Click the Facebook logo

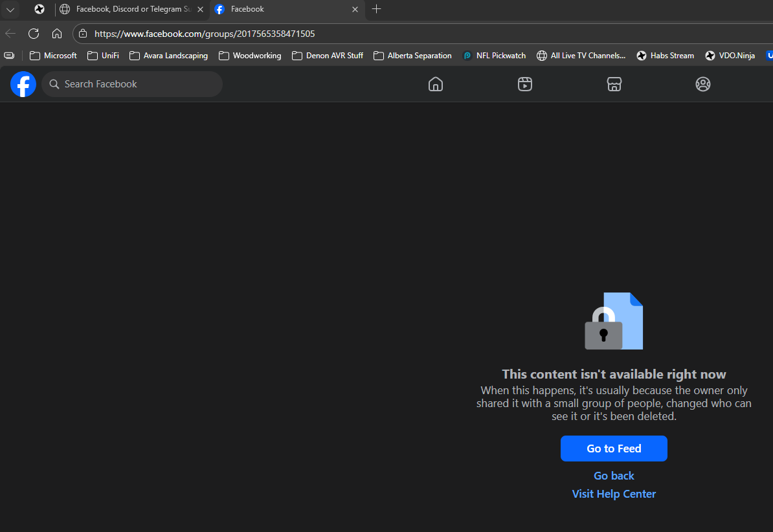coord(23,84)
